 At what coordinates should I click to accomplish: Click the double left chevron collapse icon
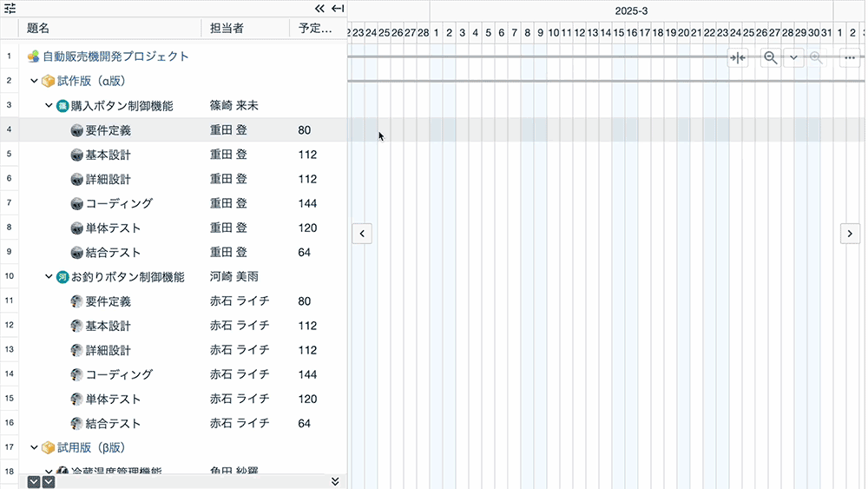tap(319, 9)
